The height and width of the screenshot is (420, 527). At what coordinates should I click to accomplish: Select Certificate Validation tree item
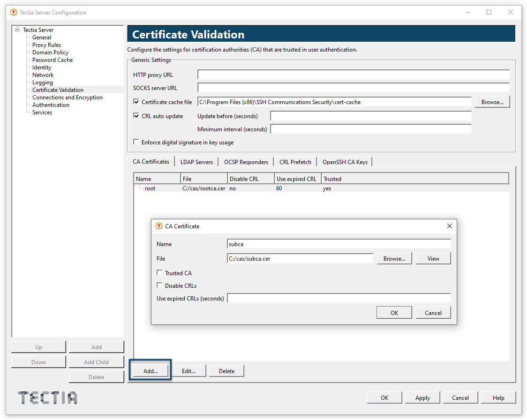58,90
